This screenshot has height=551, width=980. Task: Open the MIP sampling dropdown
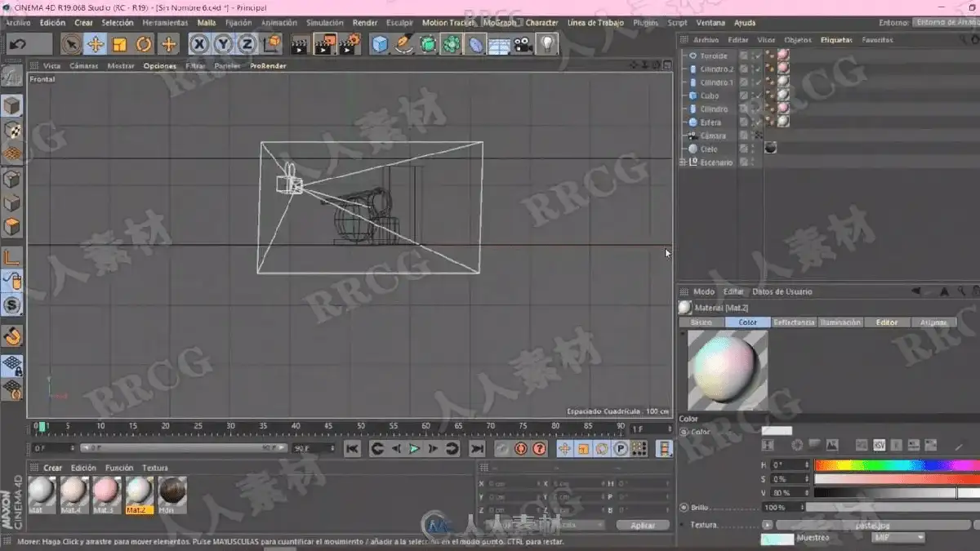[898, 538]
